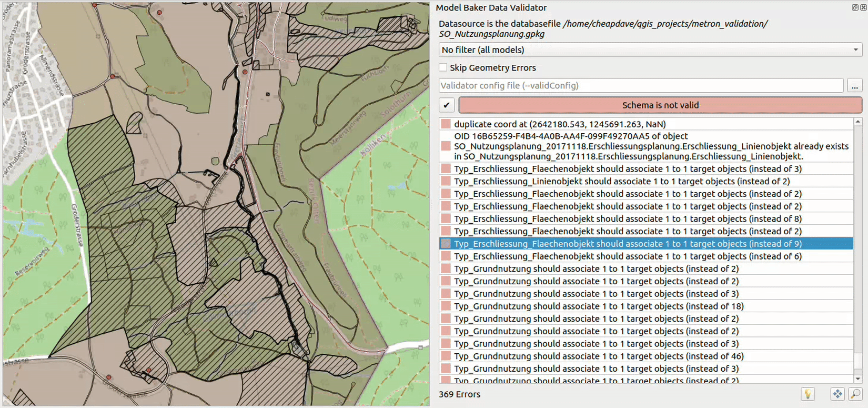Select Typ_Erschliessung_Flaechenobjekt 'instead of 8' error

pyautogui.click(x=628, y=219)
